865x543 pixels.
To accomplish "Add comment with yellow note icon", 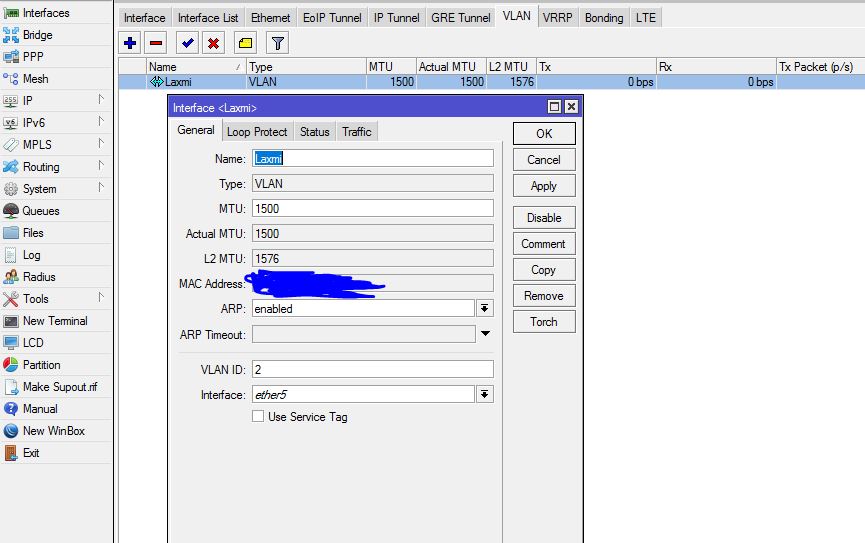I will pos(245,43).
